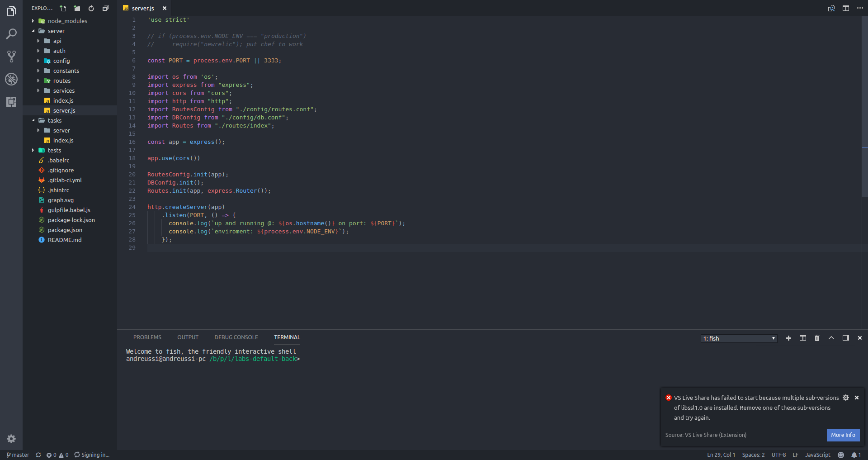This screenshot has width=868, height=460.
Task: Change encoding via UTF-8 status item
Action: tap(778, 455)
